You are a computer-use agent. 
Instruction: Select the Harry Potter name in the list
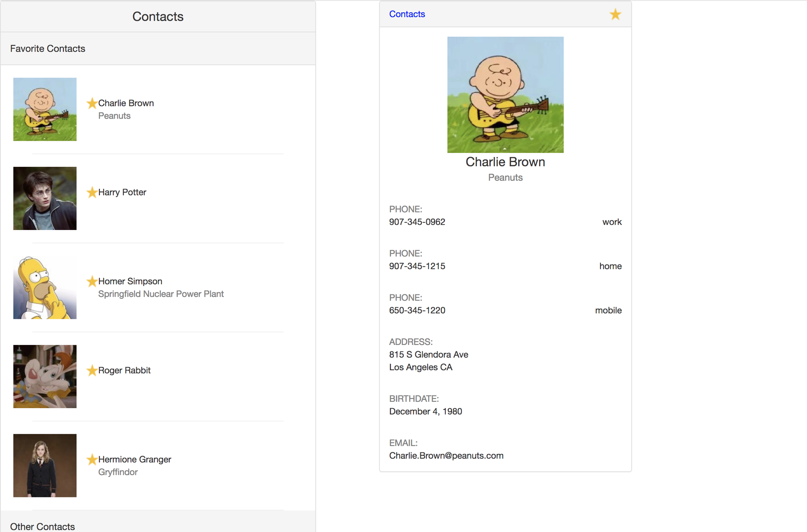point(122,192)
